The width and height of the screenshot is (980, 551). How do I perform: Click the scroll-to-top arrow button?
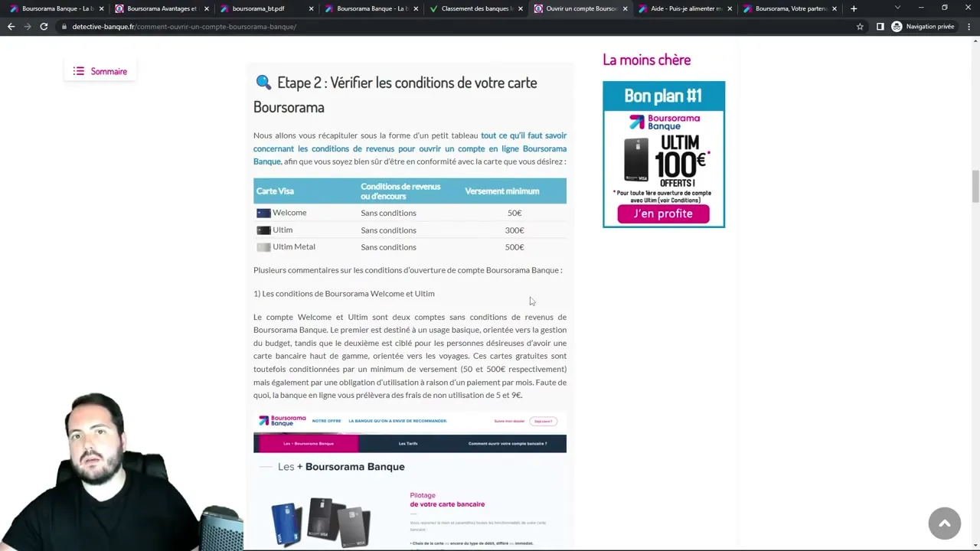click(x=944, y=523)
